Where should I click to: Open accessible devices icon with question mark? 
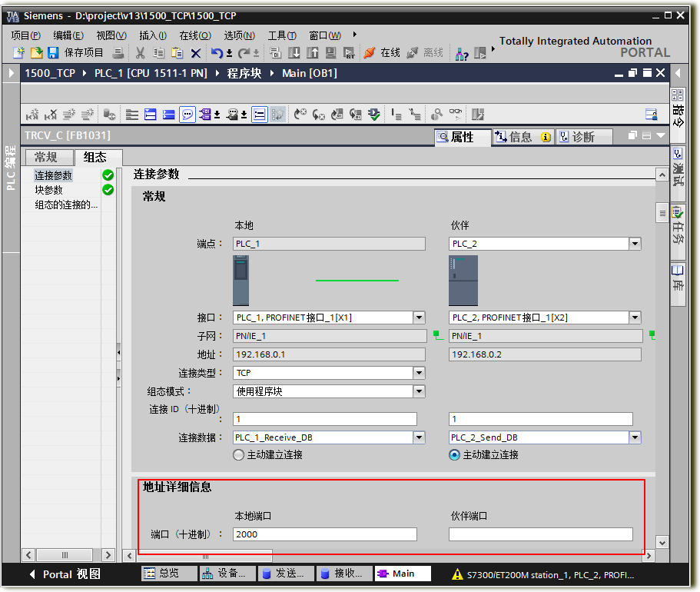click(462, 54)
